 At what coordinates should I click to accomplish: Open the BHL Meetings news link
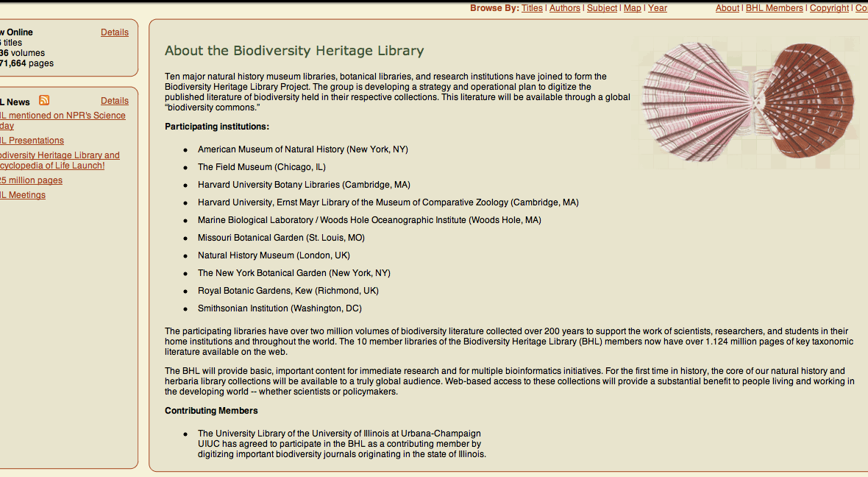24,195
